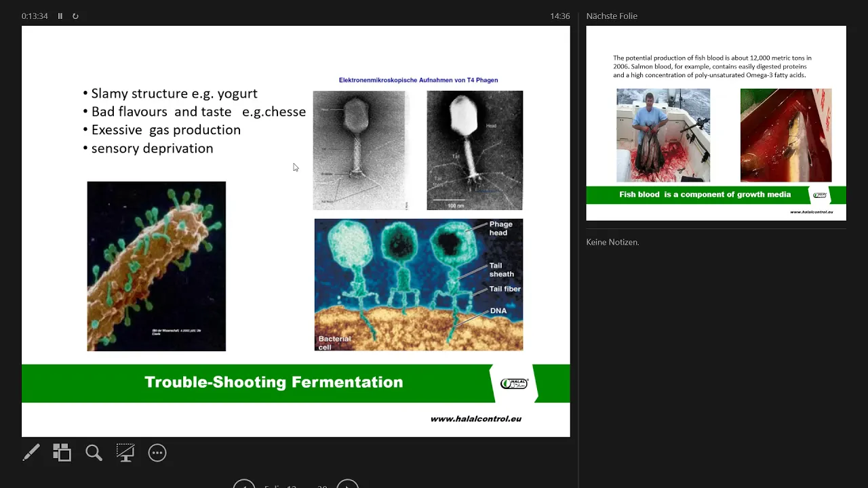Click the 'Tail fiber' label in diagram
The image size is (868, 488).
click(505, 289)
